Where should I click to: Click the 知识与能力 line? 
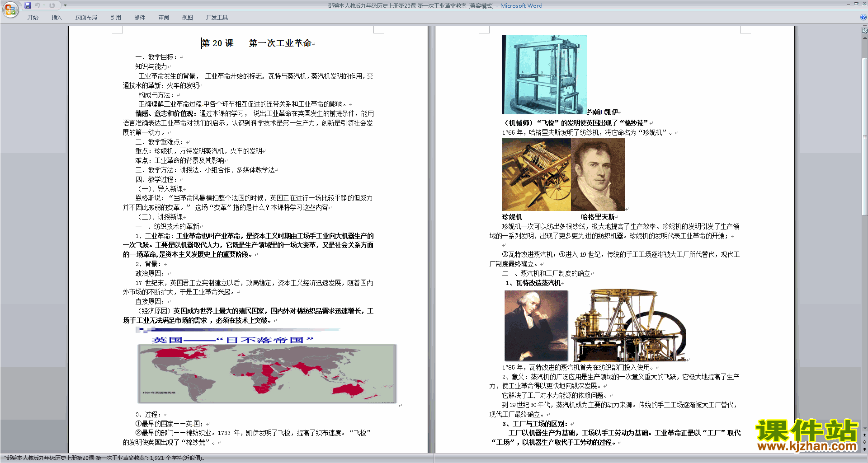151,66
